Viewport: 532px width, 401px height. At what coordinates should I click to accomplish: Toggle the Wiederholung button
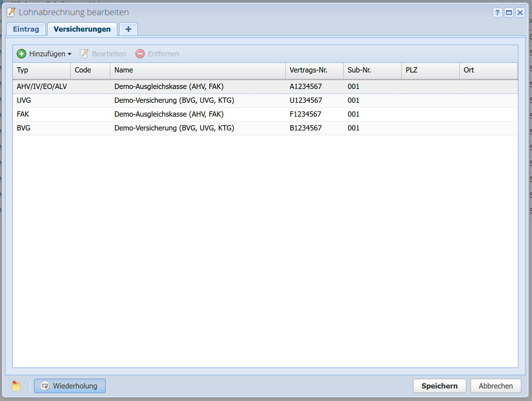pos(70,386)
